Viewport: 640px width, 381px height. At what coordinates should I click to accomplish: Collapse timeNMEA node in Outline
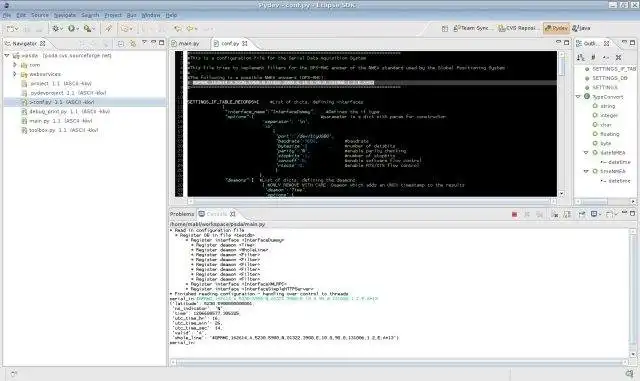coord(586,171)
